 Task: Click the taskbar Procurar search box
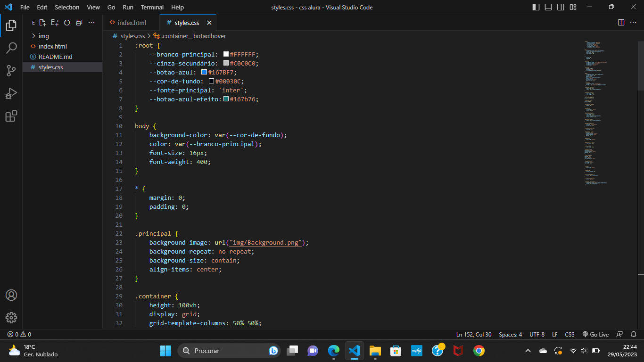coord(229,351)
